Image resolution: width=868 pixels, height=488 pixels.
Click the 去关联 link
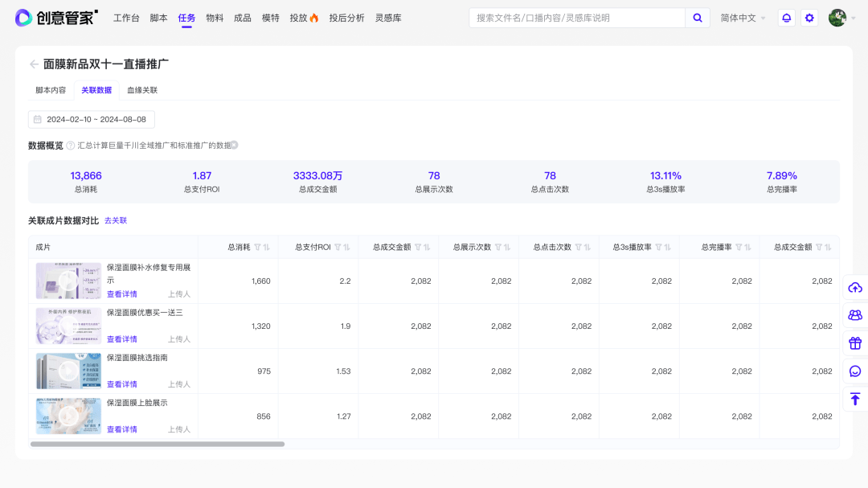[x=116, y=220]
